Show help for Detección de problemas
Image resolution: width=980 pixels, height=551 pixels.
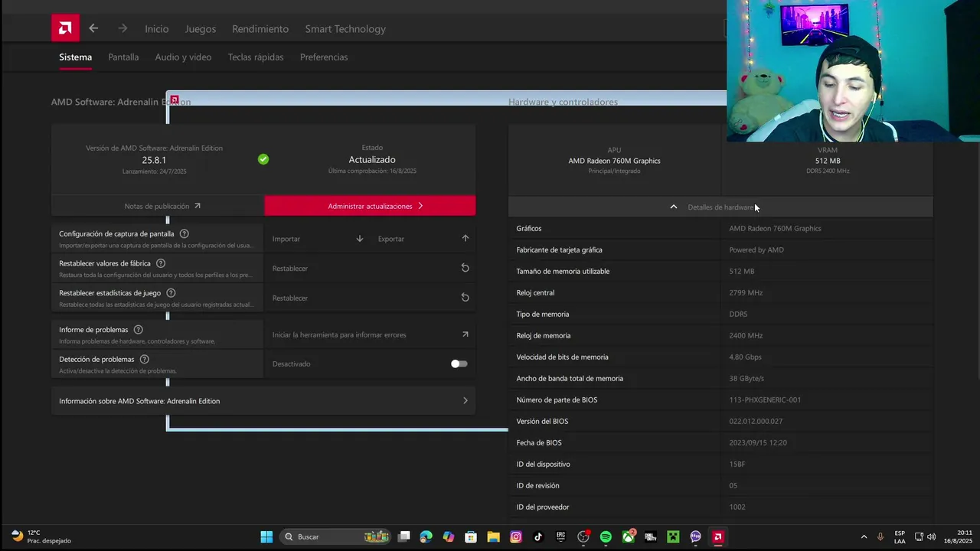144,359
